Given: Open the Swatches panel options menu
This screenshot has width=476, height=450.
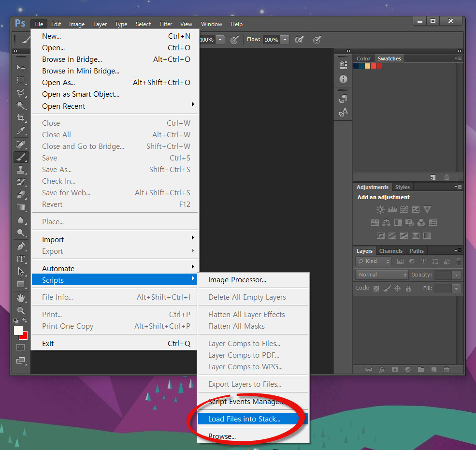Looking at the screenshot, I should click(x=458, y=58).
